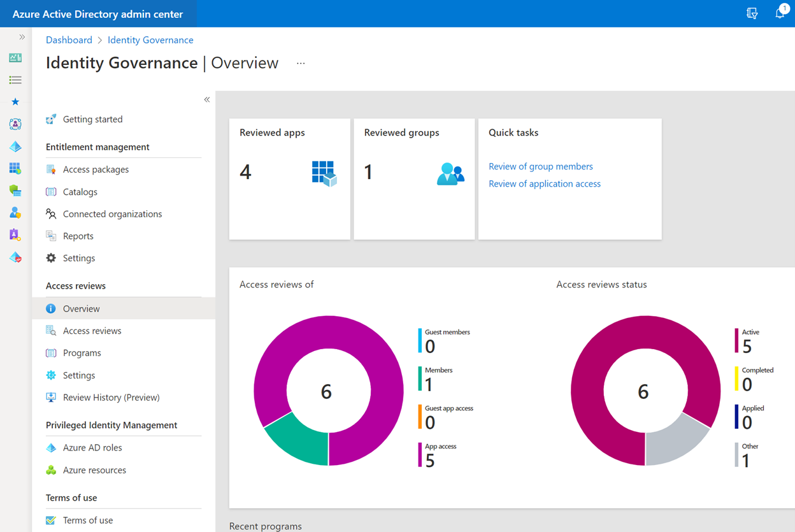Click the gear icon under Entitlement management
This screenshot has width=795, height=532.
[x=51, y=258]
